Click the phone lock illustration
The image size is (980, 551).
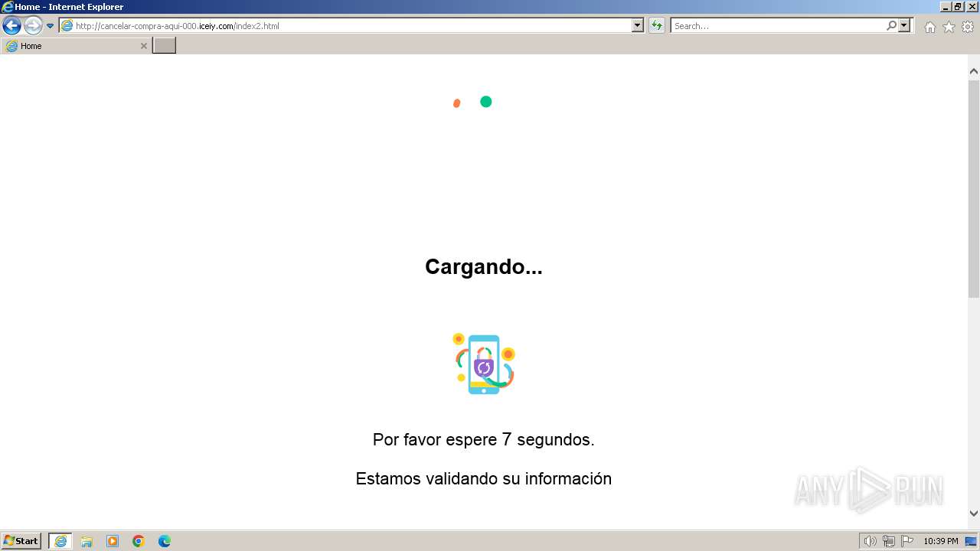[484, 364]
